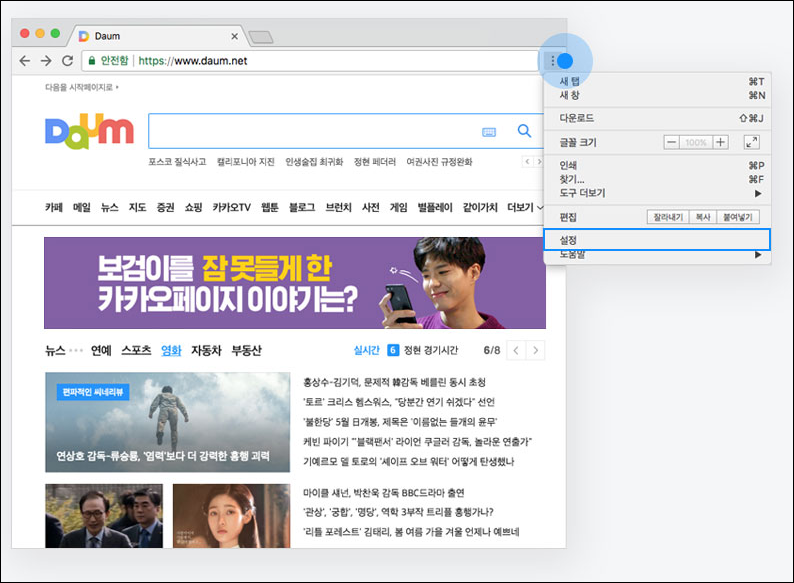This screenshot has width=794, height=583.
Task: Show previous trending keywords arrow
Action: [527, 162]
